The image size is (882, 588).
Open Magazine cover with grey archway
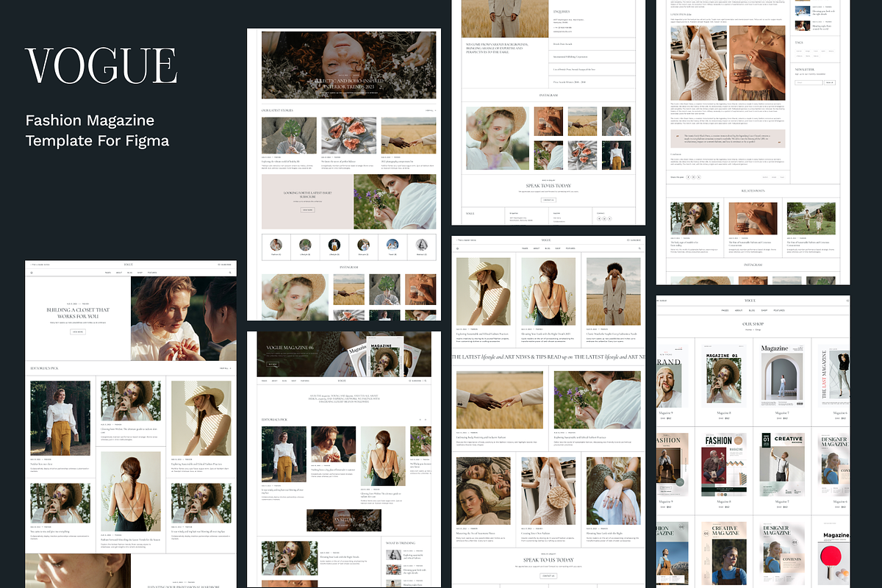point(782,376)
